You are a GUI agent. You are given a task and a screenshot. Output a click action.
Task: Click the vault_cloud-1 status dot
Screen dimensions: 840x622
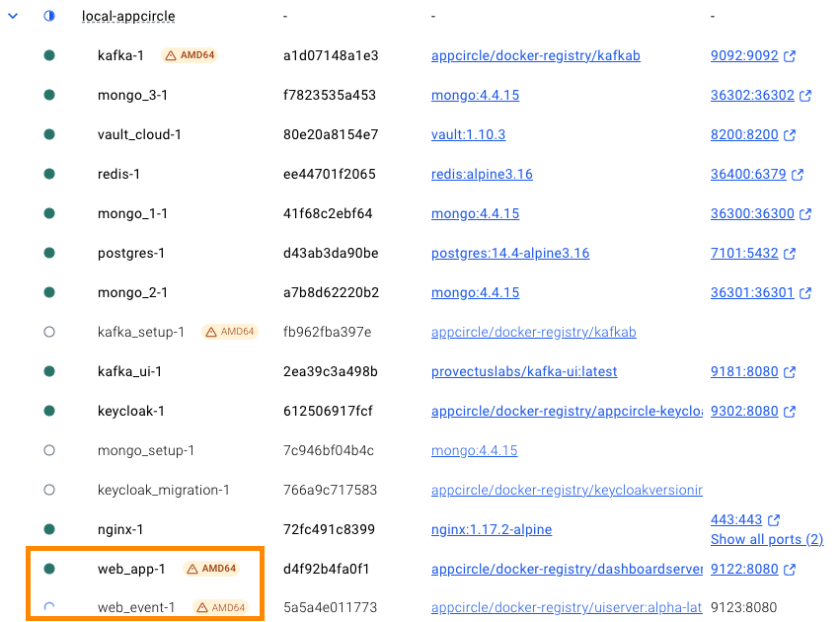[49, 134]
